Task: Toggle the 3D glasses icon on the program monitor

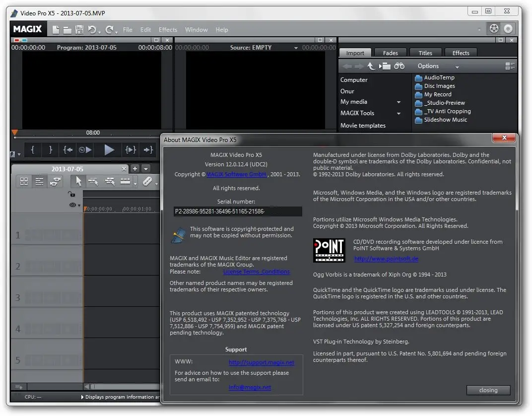Action: point(19,40)
